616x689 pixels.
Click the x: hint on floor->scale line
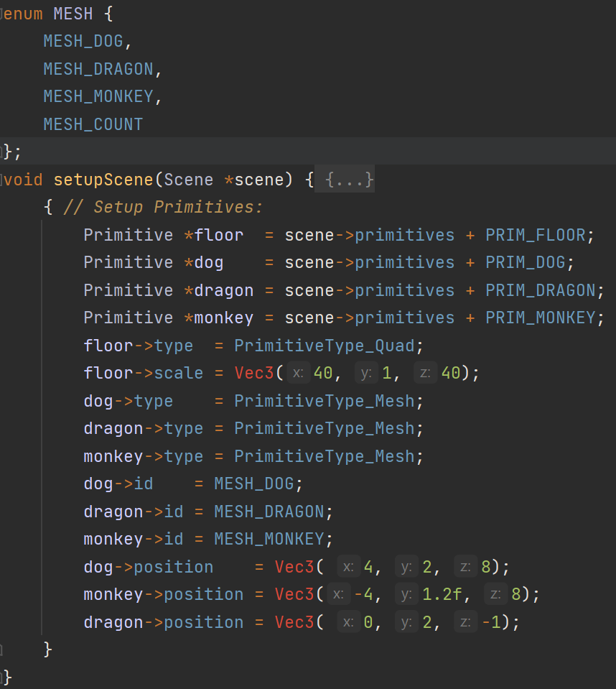click(298, 373)
